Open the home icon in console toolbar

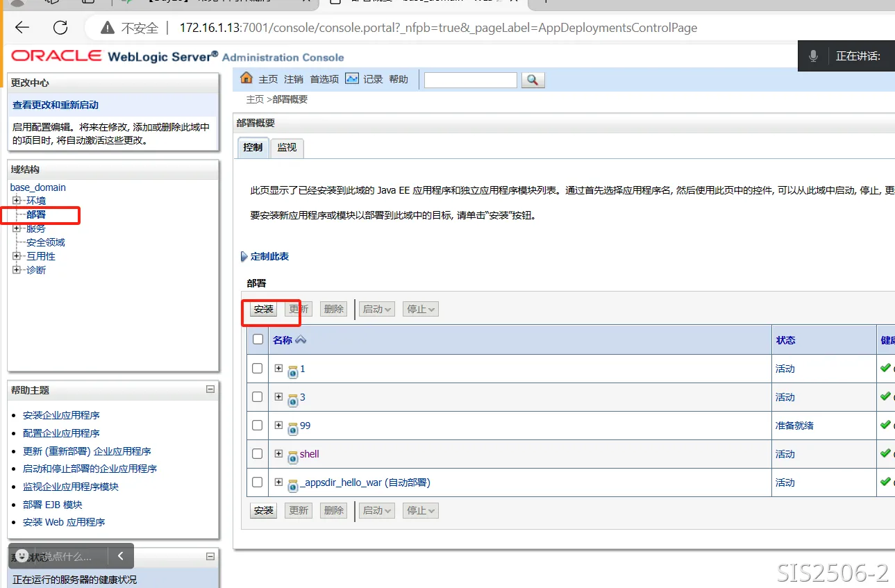point(246,78)
